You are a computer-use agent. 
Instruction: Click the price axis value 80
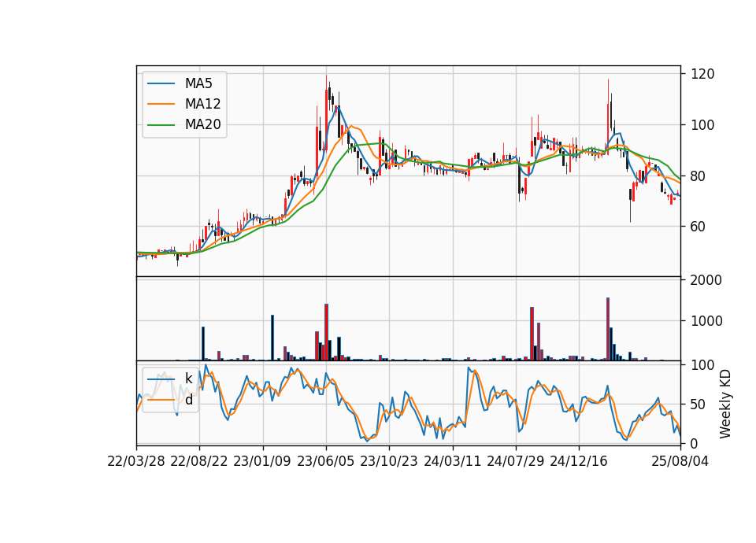(x=699, y=175)
